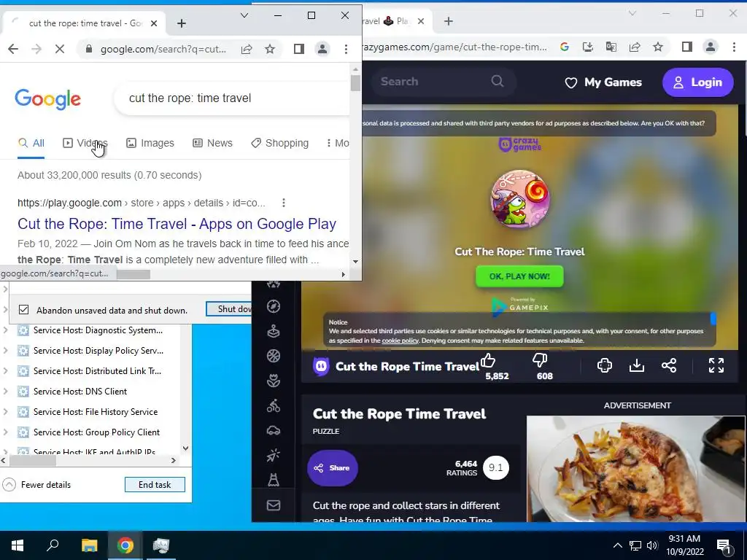Open the Google Translate icon in the CrazyGames window

click(x=611, y=47)
